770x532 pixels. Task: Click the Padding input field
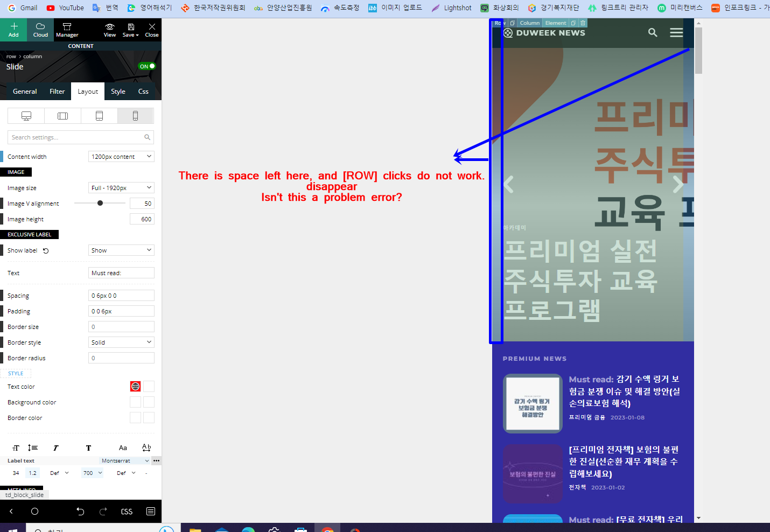(x=121, y=311)
